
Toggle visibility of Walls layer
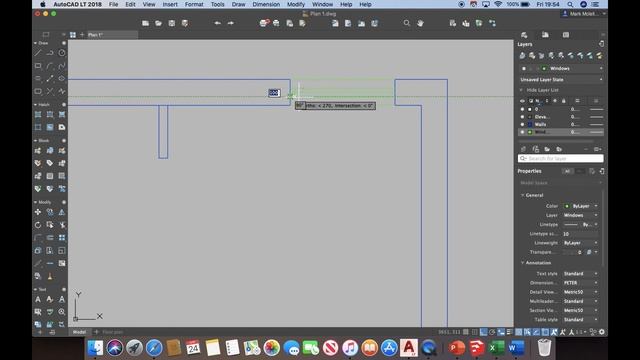(522, 124)
